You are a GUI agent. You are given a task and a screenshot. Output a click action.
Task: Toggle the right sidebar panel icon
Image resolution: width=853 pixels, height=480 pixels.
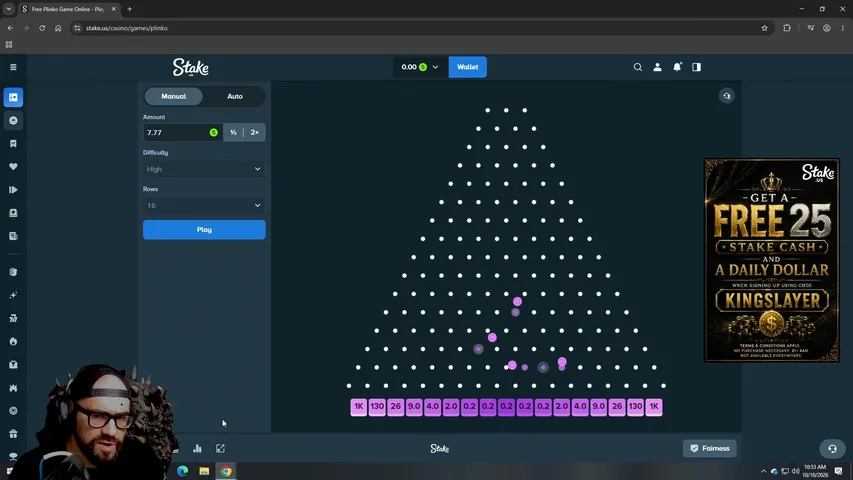click(696, 67)
